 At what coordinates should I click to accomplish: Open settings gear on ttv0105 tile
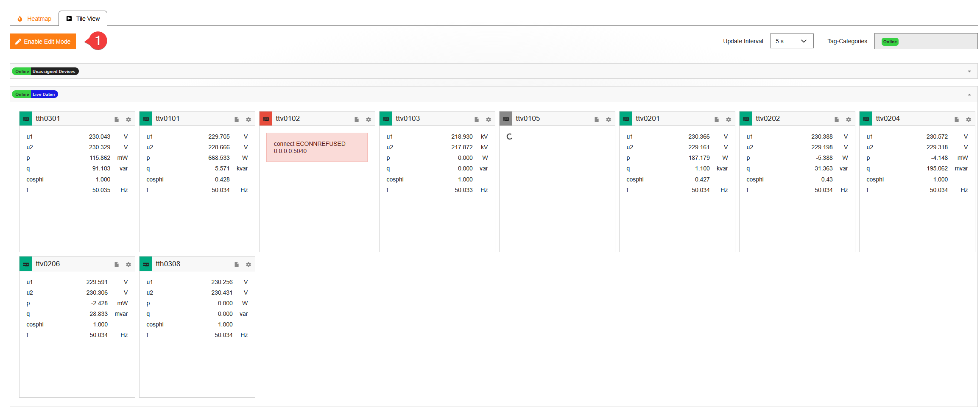609,120
